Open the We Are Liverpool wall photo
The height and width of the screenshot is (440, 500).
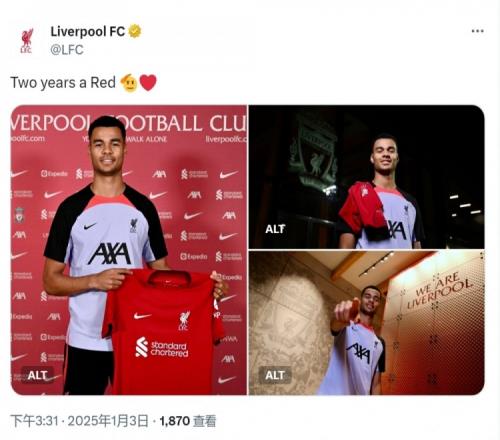[367, 323]
